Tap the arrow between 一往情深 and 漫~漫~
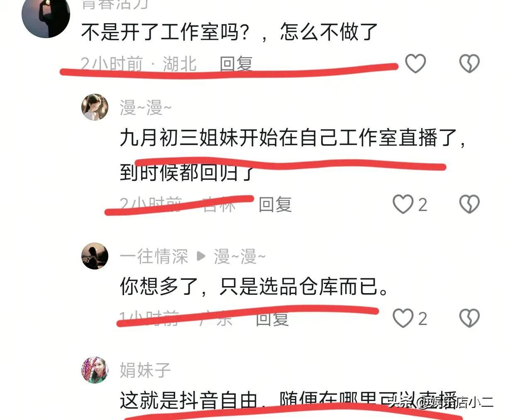Image resolution: width=505 pixels, height=420 pixels. tap(201, 256)
